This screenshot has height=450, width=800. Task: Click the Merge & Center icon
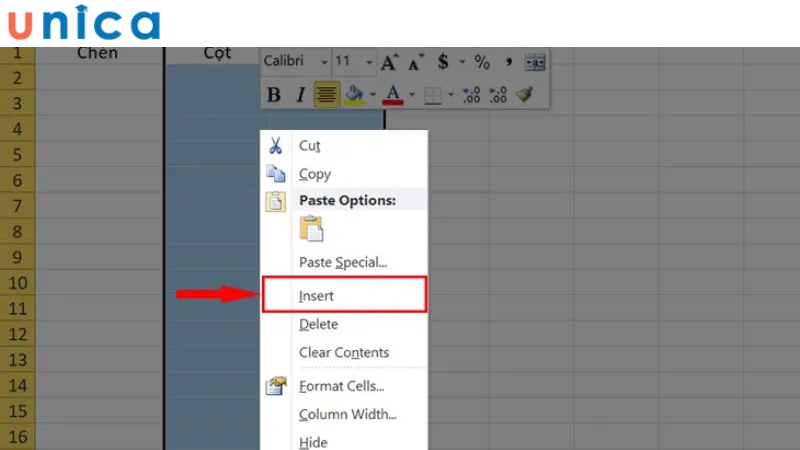535,62
